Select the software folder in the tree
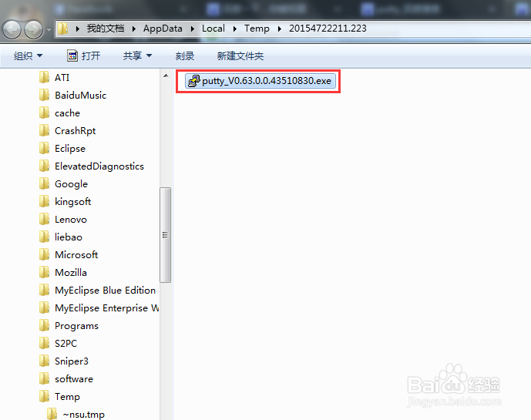This screenshot has width=531, height=420. point(74,378)
